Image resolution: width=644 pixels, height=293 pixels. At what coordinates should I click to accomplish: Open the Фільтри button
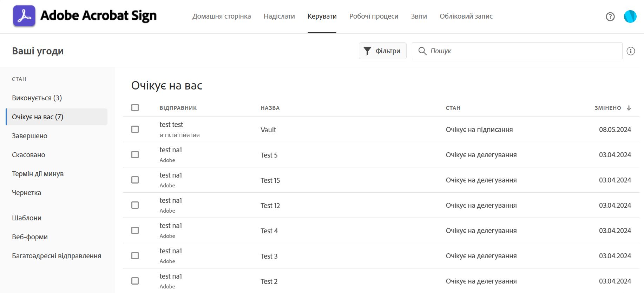coord(382,51)
